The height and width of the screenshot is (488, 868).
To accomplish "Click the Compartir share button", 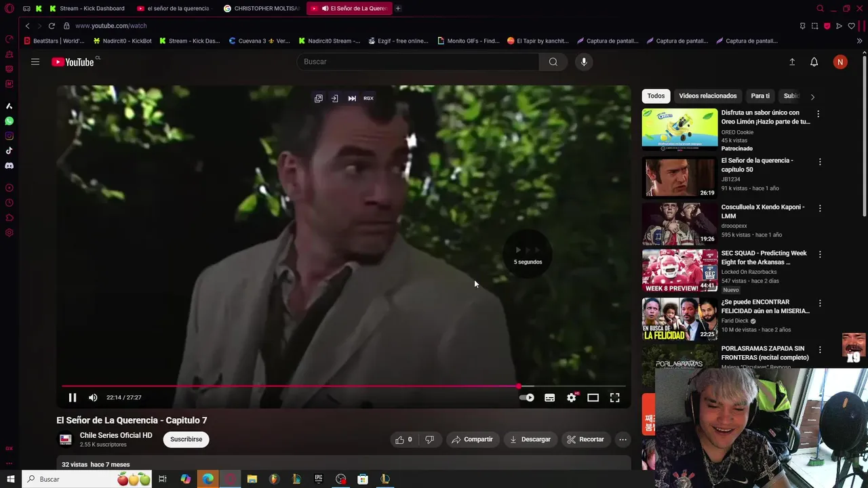I will pos(473,439).
